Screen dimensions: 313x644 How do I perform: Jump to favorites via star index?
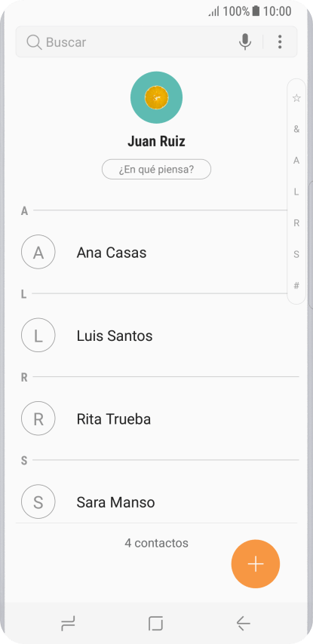click(296, 98)
